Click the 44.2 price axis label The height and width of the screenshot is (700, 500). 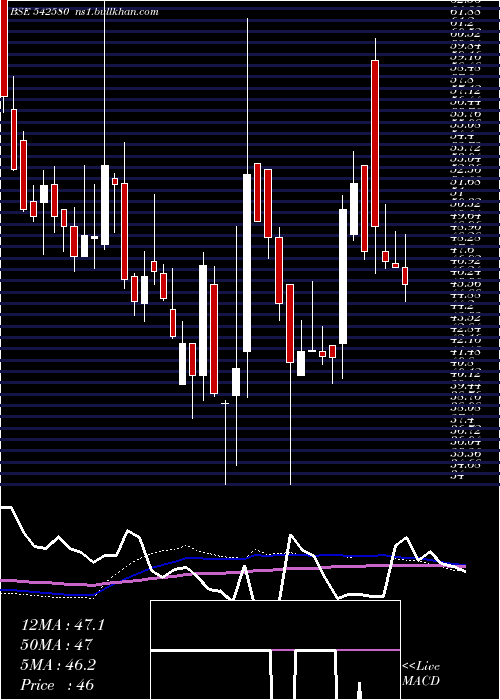click(462, 307)
